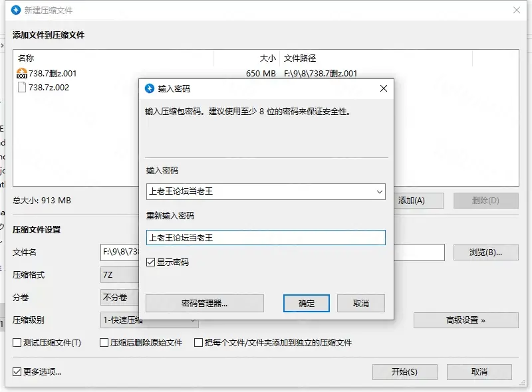Enable 测试压缩文件(T) checkbox

[x=17, y=343]
